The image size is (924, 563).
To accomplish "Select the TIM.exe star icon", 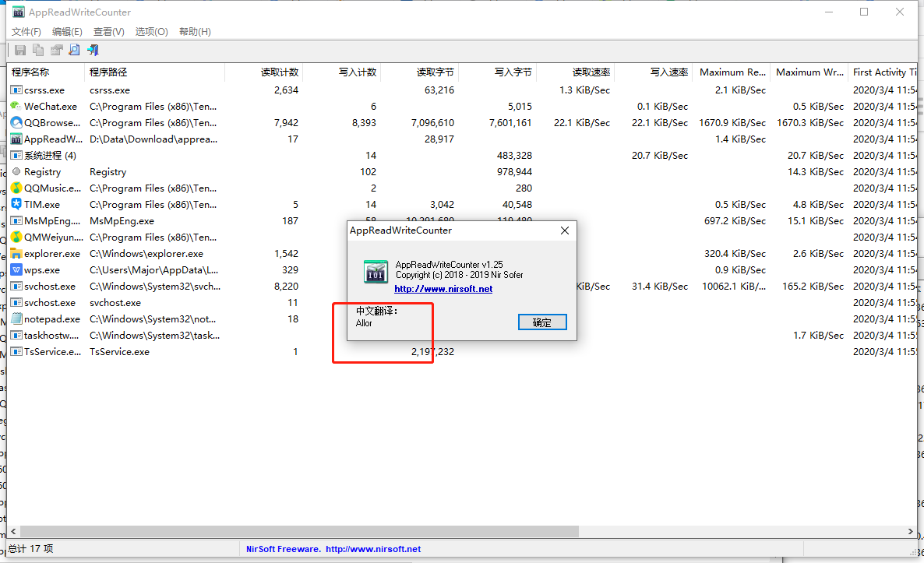I will click(x=16, y=204).
